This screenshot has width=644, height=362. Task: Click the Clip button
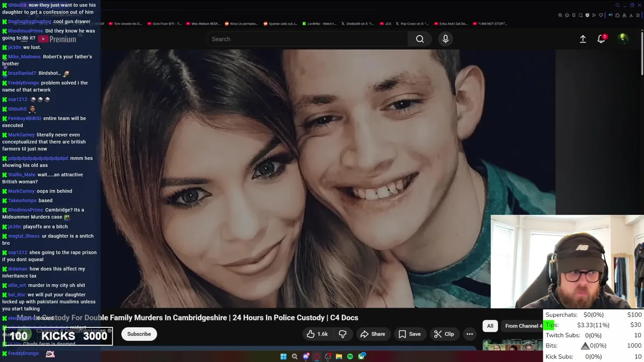444,334
